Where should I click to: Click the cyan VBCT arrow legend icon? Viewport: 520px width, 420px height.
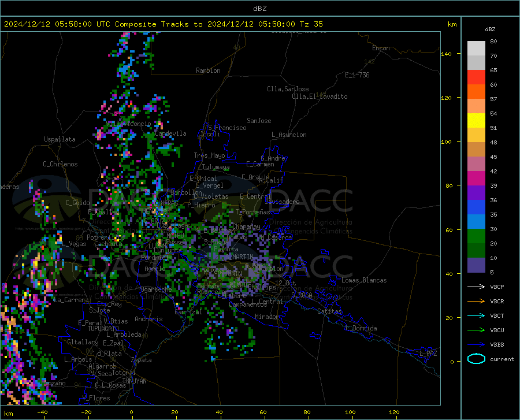[476, 315]
